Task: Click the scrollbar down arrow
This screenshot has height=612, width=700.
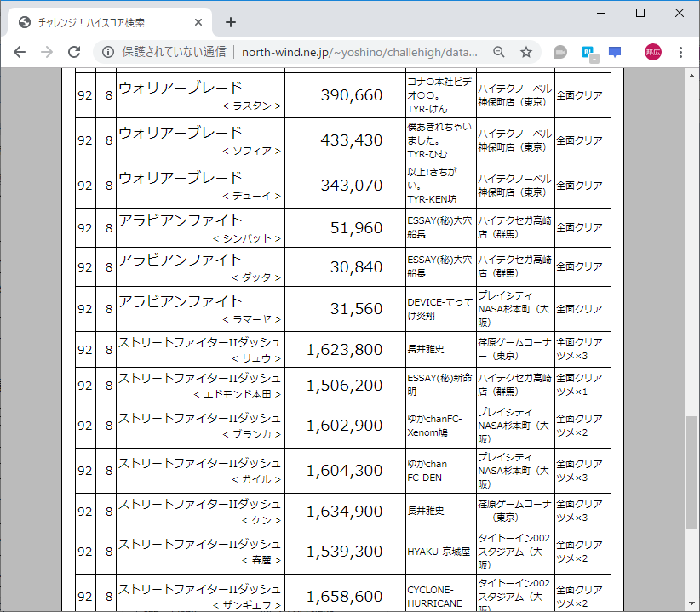Action: point(692,603)
